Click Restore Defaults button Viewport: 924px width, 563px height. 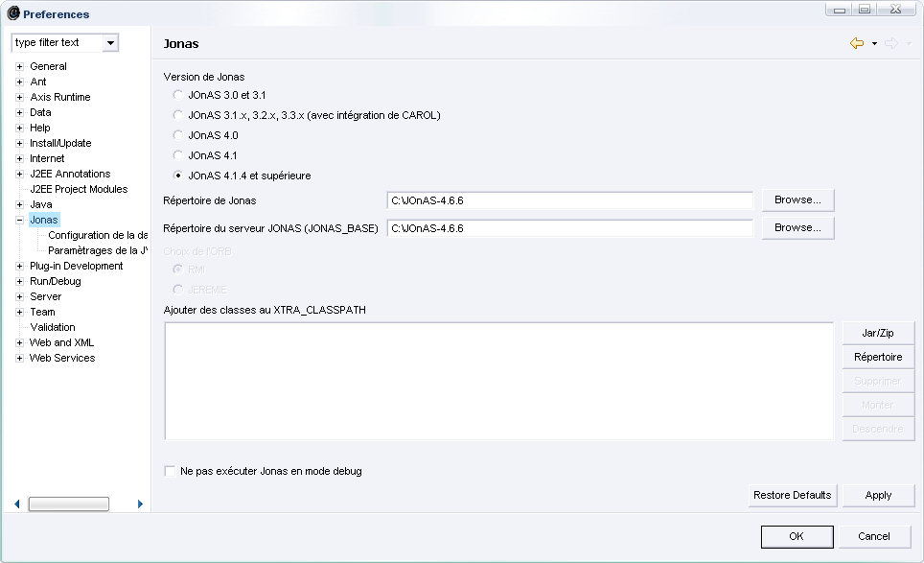(x=792, y=495)
